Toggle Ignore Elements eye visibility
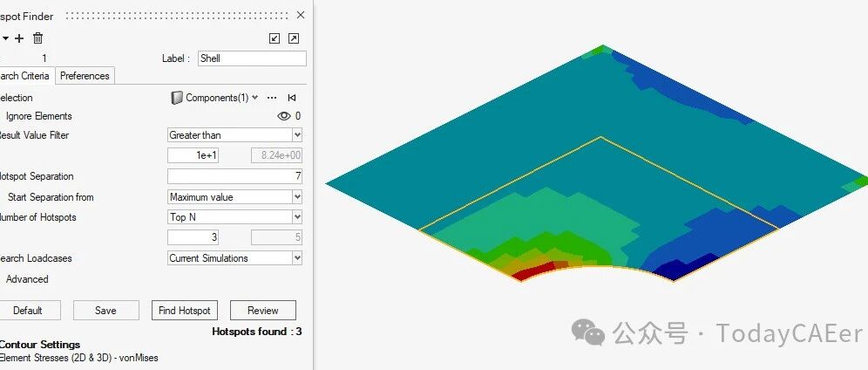The width and height of the screenshot is (868, 370). (284, 116)
